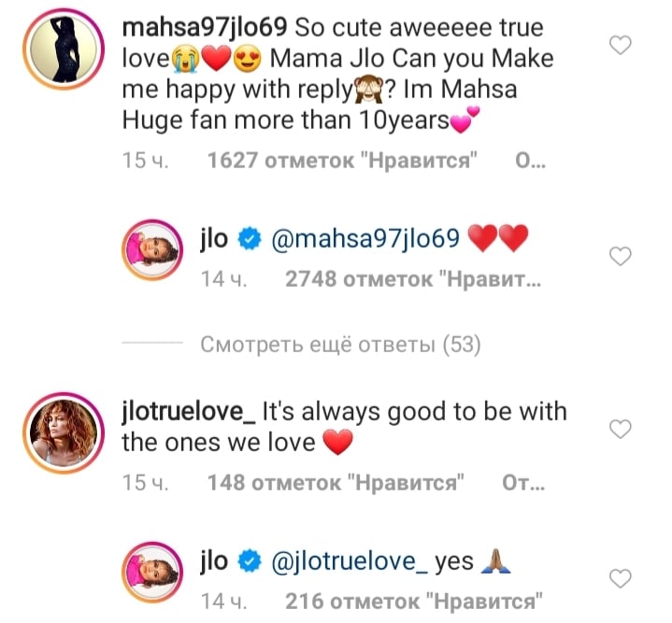Click verified badge on jlo's double-heart reply
Viewport: 672px width, 623px height.
pos(248,240)
